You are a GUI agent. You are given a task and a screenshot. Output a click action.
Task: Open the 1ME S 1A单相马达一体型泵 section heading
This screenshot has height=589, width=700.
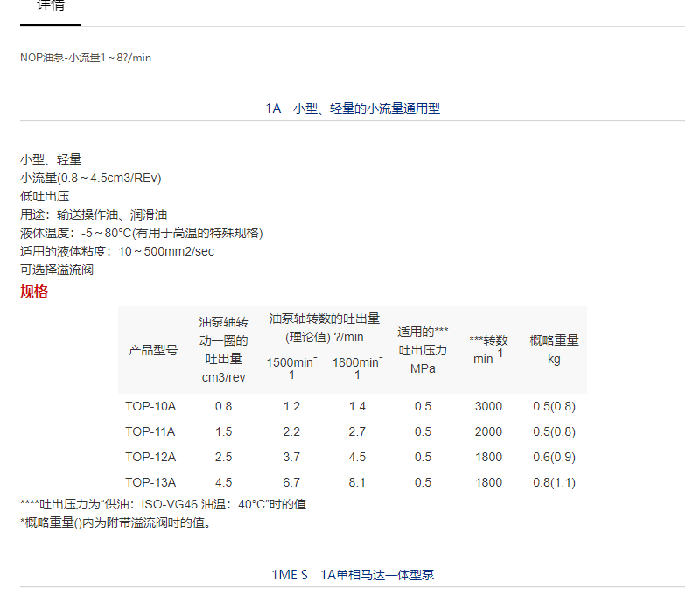(x=353, y=575)
